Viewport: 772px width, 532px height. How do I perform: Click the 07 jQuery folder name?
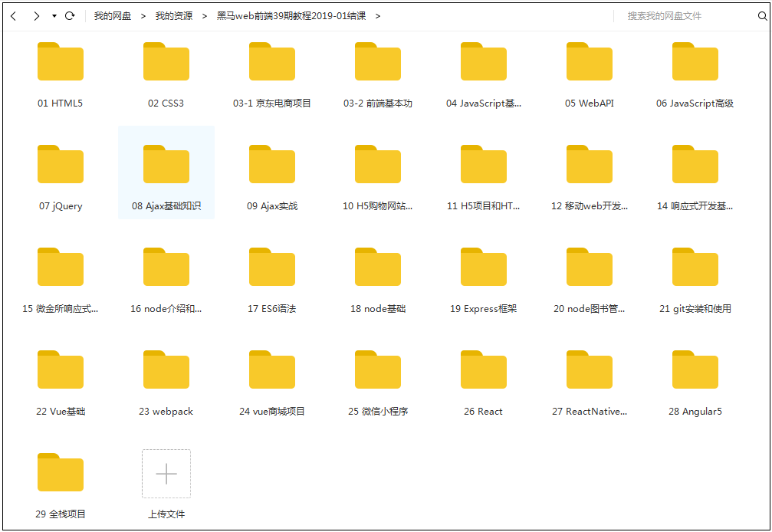click(61, 206)
